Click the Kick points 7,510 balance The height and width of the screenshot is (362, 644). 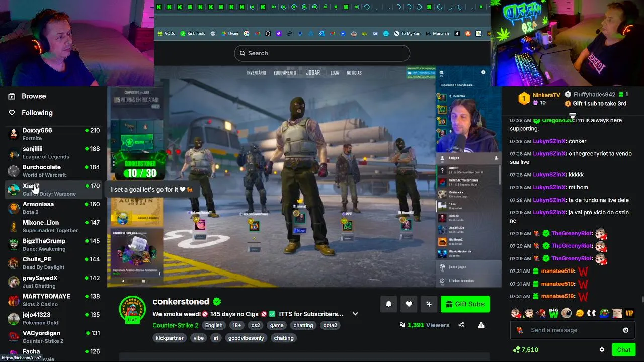[x=525, y=350]
